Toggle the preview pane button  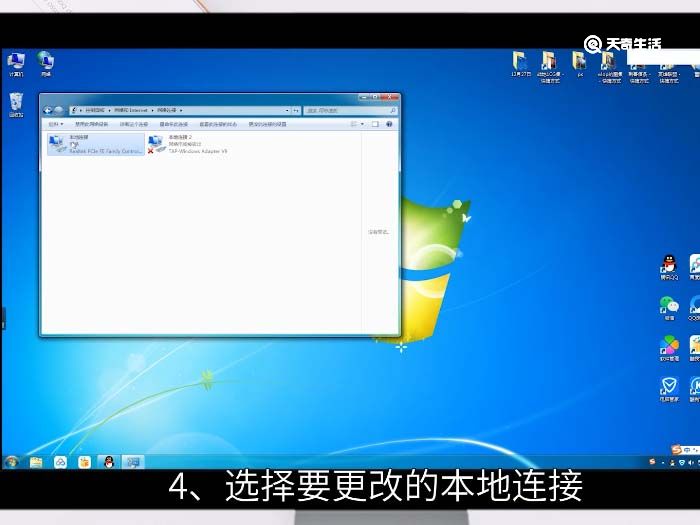click(375, 124)
